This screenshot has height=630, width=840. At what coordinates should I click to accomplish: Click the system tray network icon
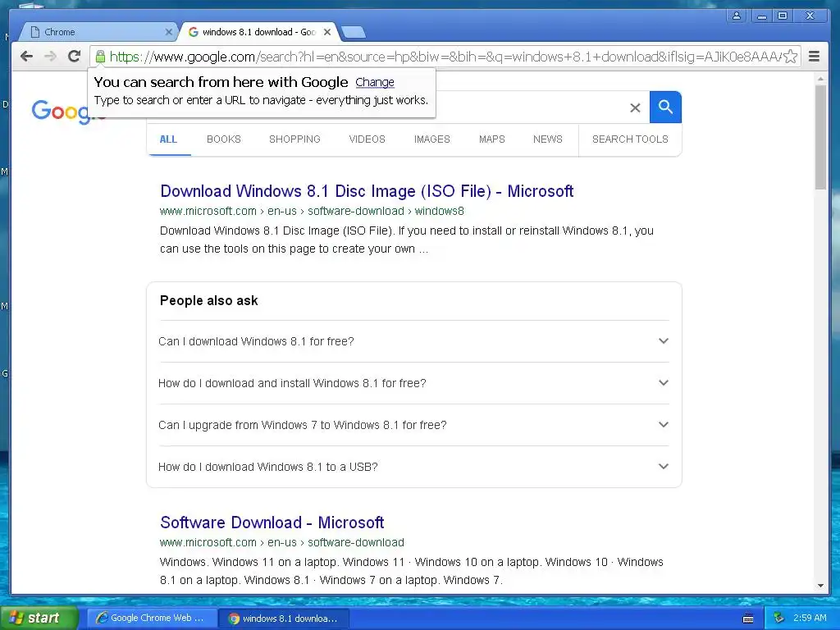pos(779,619)
